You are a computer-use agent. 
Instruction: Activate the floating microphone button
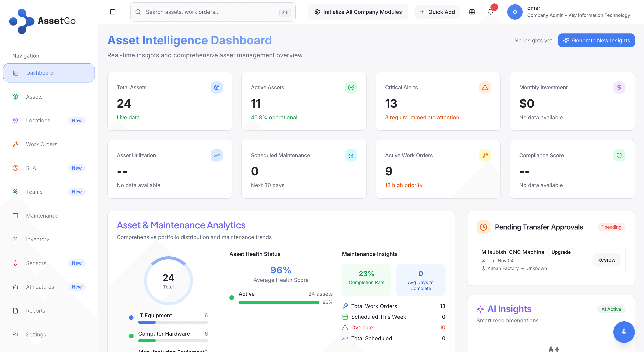pos(624,332)
